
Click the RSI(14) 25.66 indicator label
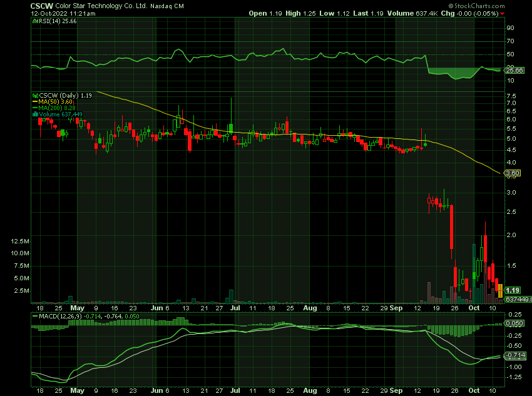pos(58,21)
